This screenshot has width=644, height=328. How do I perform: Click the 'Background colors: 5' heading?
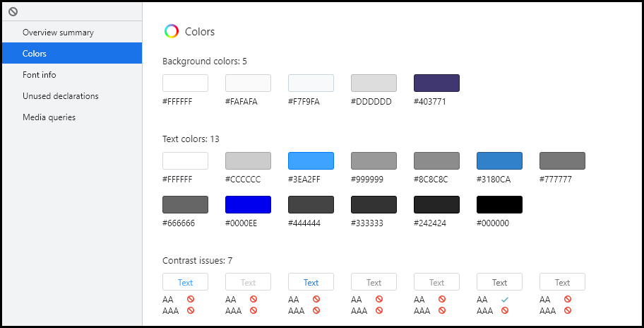pyautogui.click(x=205, y=61)
